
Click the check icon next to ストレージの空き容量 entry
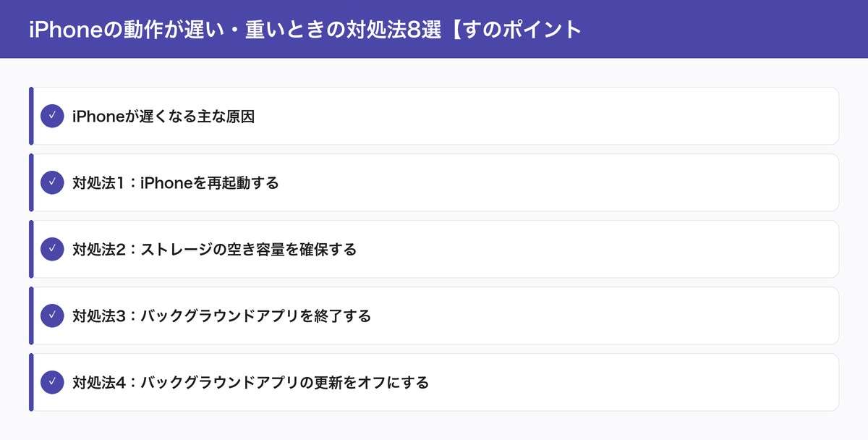pyautogui.click(x=52, y=249)
